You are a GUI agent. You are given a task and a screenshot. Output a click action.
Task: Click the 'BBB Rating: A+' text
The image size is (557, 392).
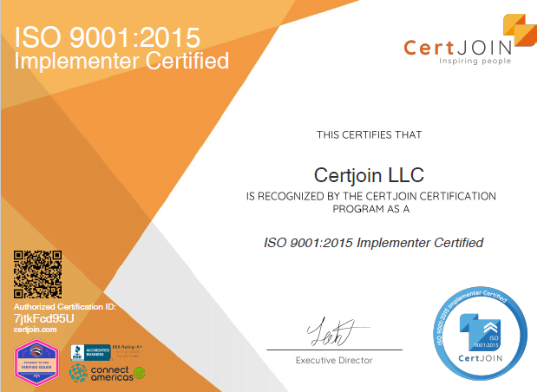click(x=128, y=347)
